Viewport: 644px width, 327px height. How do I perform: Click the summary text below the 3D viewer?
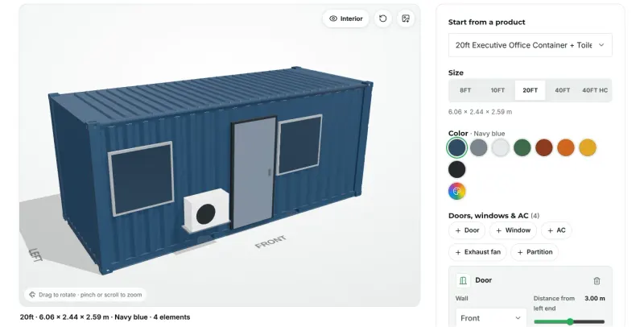pyautogui.click(x=105, y=317)
